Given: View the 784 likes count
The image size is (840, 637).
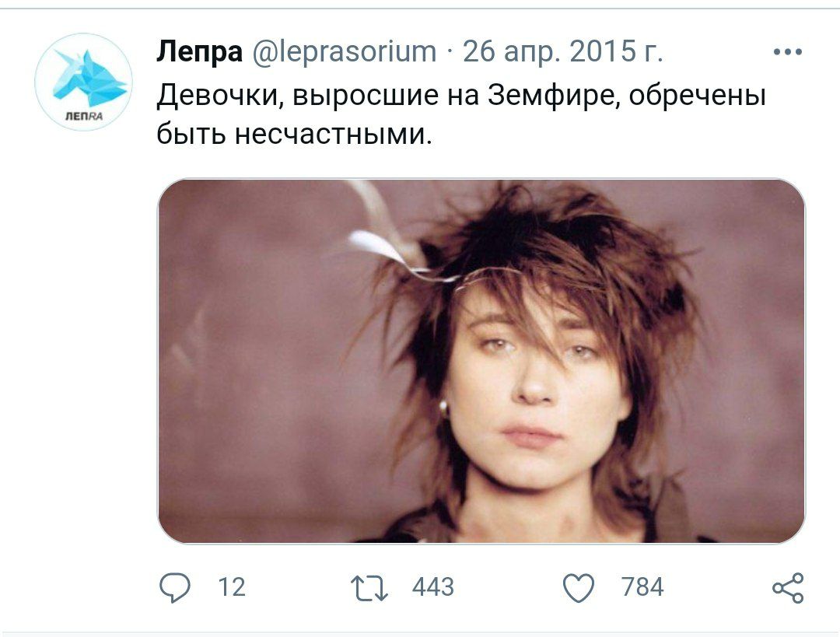Looking at the screenshot, I should (642, 587).
